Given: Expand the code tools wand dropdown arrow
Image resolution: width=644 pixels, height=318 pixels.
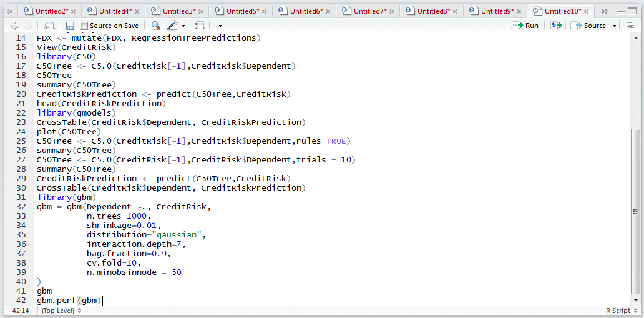Looking at the screenshot, I should (183, 26).
